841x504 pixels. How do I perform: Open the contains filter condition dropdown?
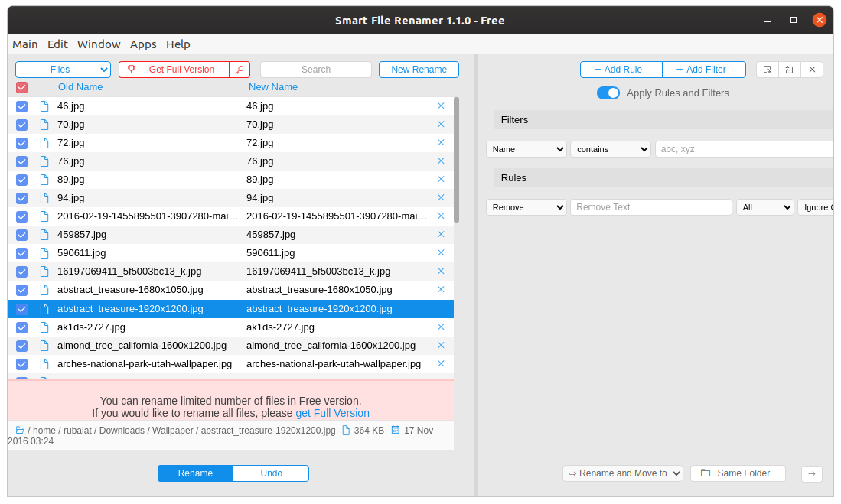tap(611, 149)
